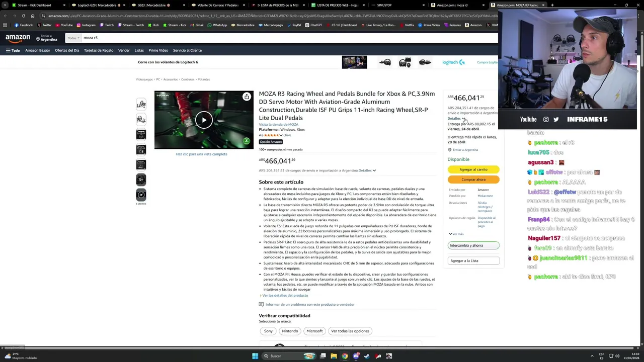Open File Explorer from the taskbar

tap(333, 356)
